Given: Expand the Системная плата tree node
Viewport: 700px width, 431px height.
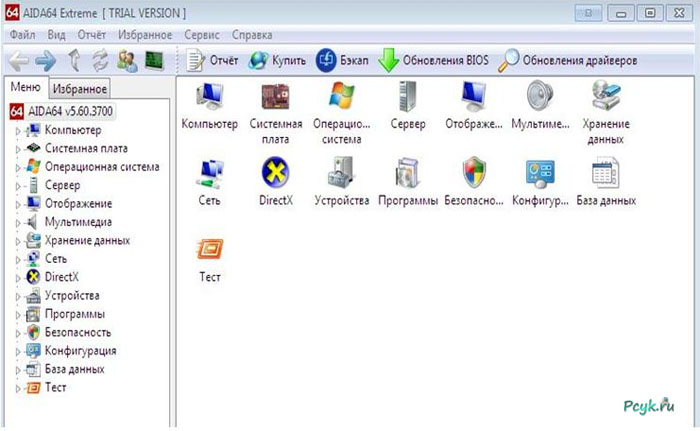Looking at the screenshot, I should (18, 149).
